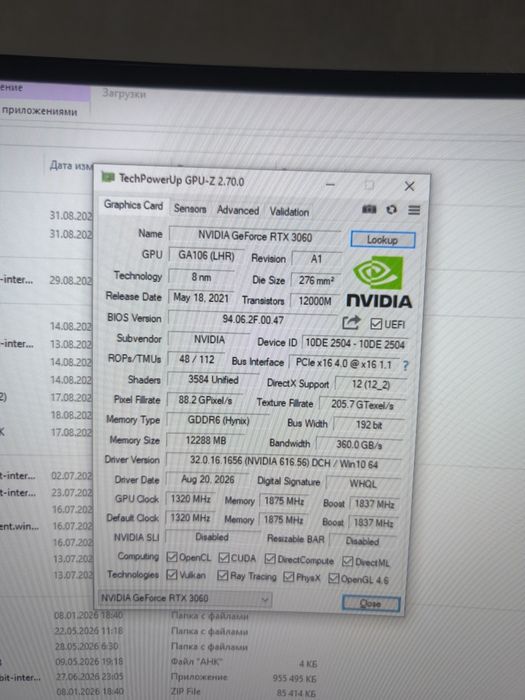Click the GPU Clock row Boost 1837 MHz

(374, 504)
